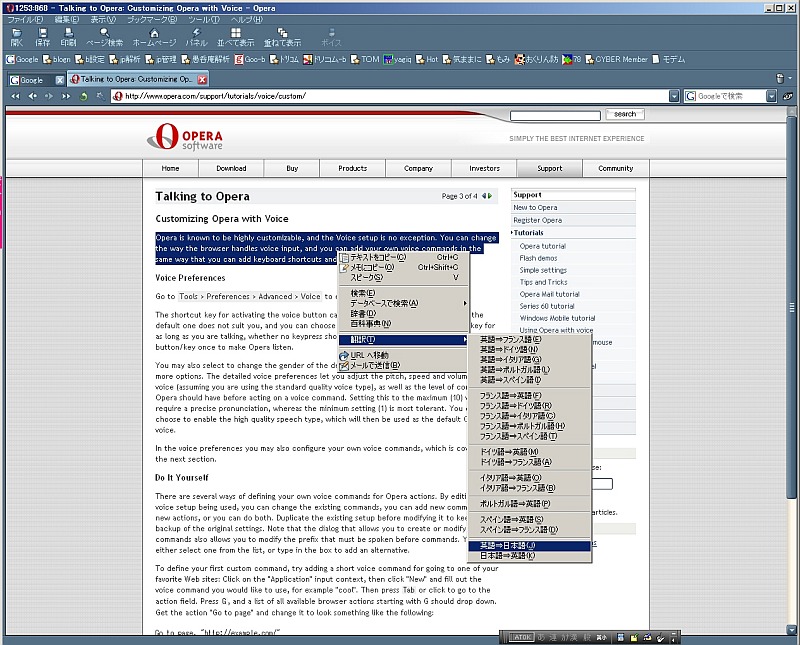The image size is (800, 645).
Task: Go to ホームページ via toolbar icon
Action: (154, 37)
